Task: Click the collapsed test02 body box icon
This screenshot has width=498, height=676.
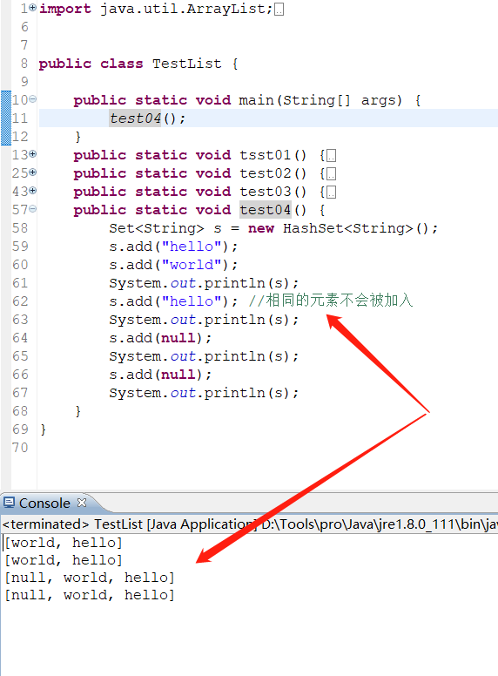Action: [x=331, y=174]
